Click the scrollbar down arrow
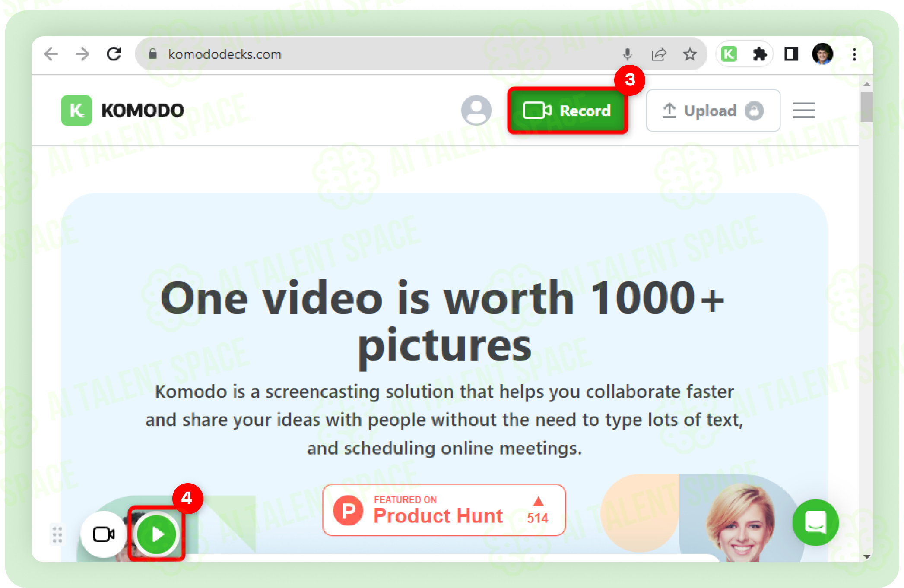The image size is (904, 588). pos(866,556)
